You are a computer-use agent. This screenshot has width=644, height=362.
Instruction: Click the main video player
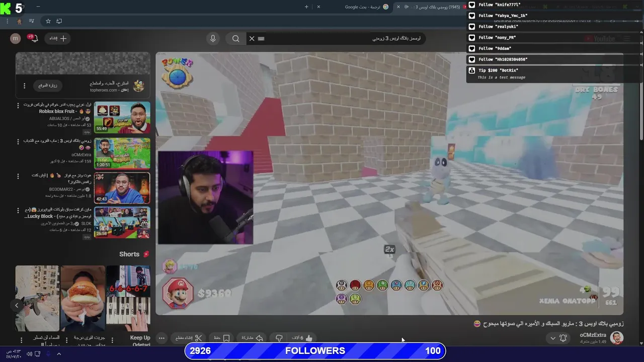(x=389, y=184)
